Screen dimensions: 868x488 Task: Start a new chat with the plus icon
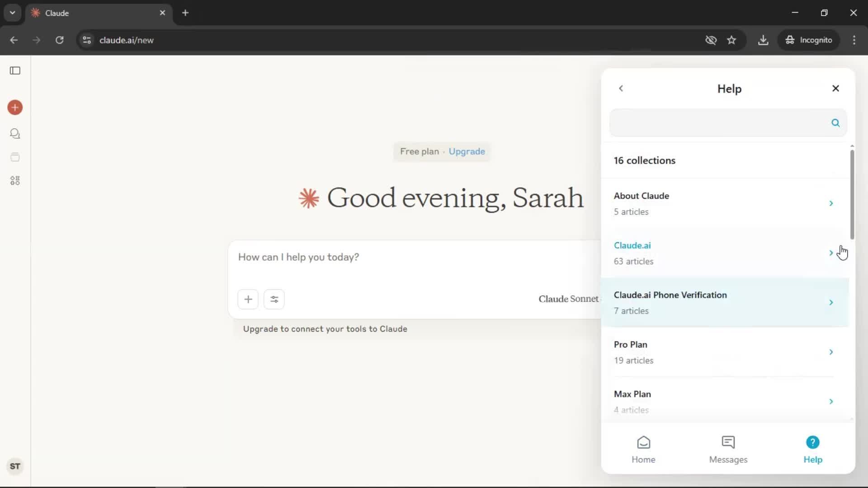tap(15, 108)
